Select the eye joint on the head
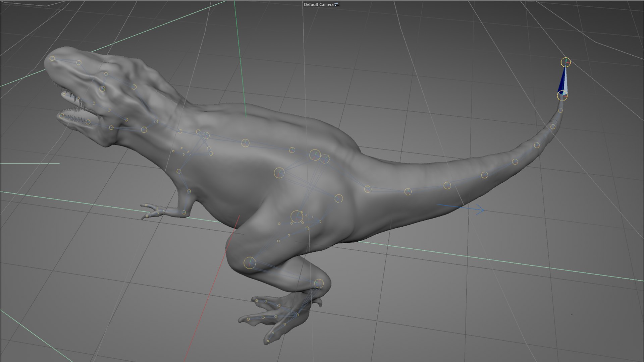 (x=102, y=89)
